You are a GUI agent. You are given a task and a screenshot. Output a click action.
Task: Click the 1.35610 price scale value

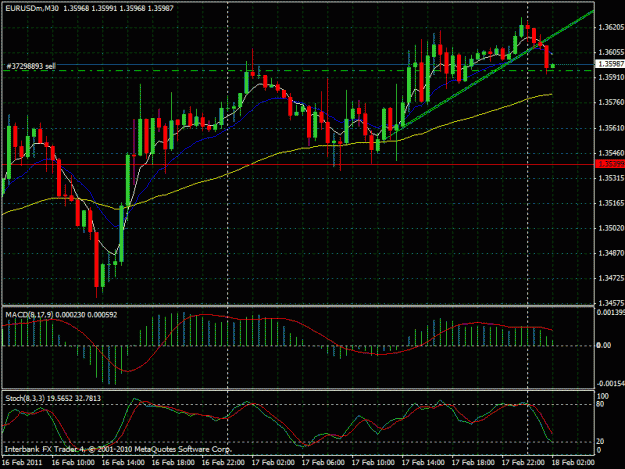click(x=611, y=128)
